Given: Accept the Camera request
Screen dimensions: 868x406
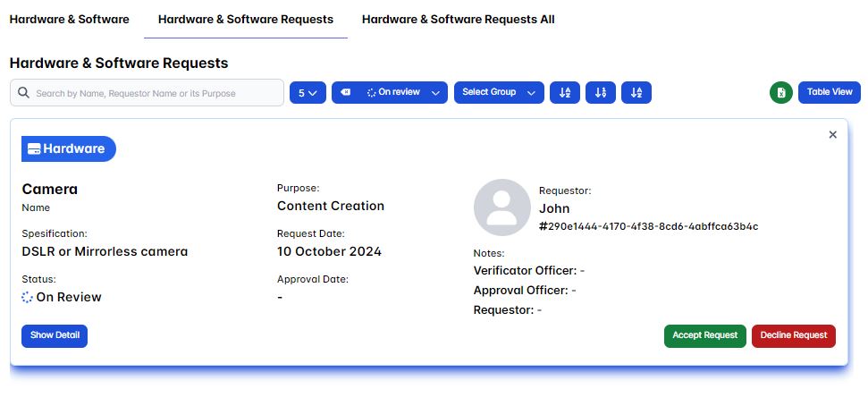Looking at the screenshot, I should pyautogui.click(x=704, y=335).
